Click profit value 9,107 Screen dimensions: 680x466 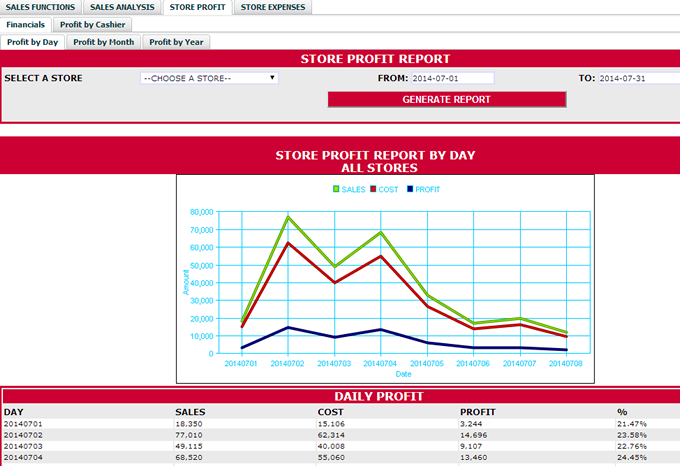[471, 446]
